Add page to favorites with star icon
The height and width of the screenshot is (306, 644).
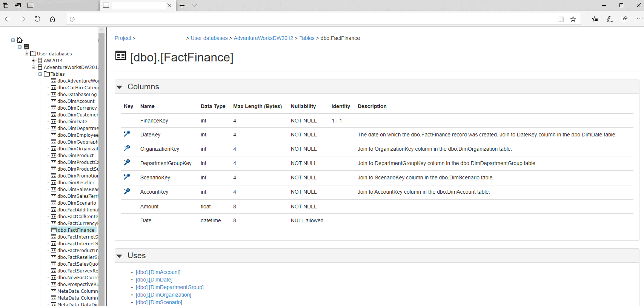pyautogui.click(x=573, y=19)
